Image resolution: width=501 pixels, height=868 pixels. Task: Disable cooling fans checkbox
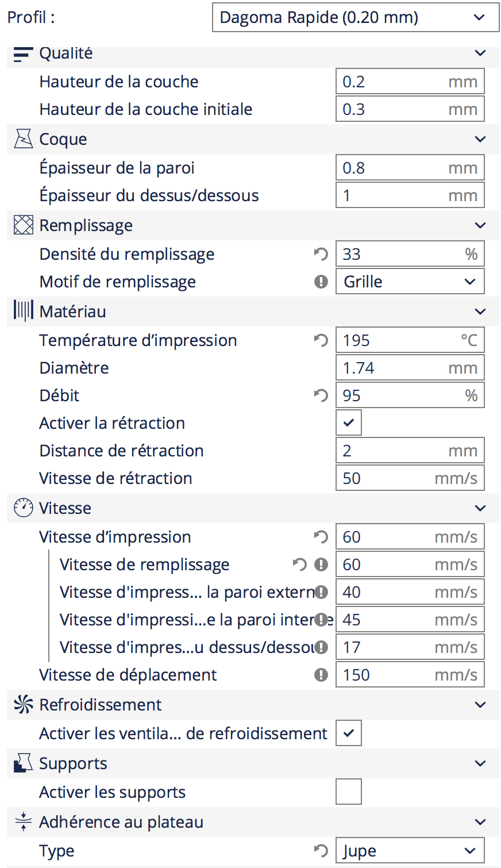(x=349, y=733)
